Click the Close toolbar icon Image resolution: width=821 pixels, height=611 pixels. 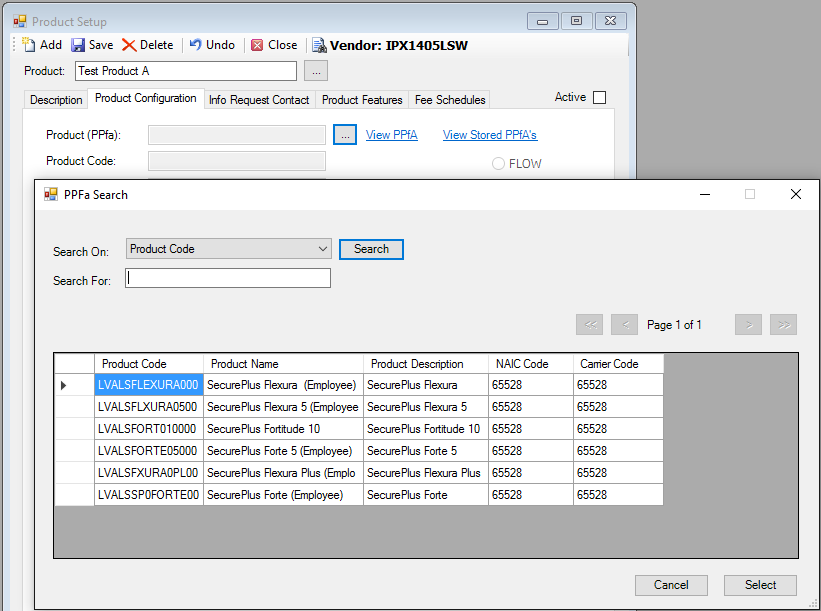click(258, 45)
